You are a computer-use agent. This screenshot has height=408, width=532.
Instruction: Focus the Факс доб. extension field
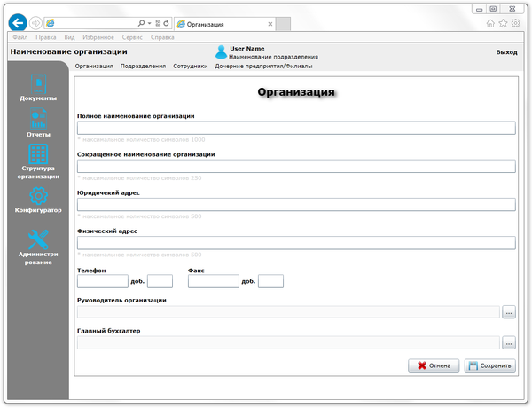[x=270, y=281]
